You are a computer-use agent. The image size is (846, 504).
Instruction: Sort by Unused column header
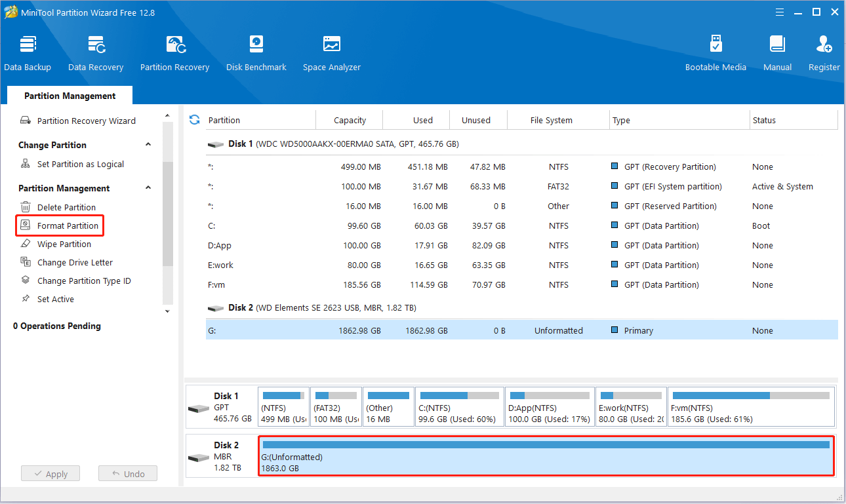[479, 120]
